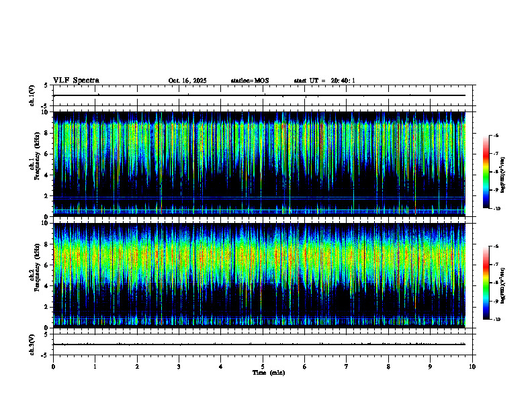Click the 'Time (min)' axis label
This screenshot has width=532, height=411.
point(269,373)
